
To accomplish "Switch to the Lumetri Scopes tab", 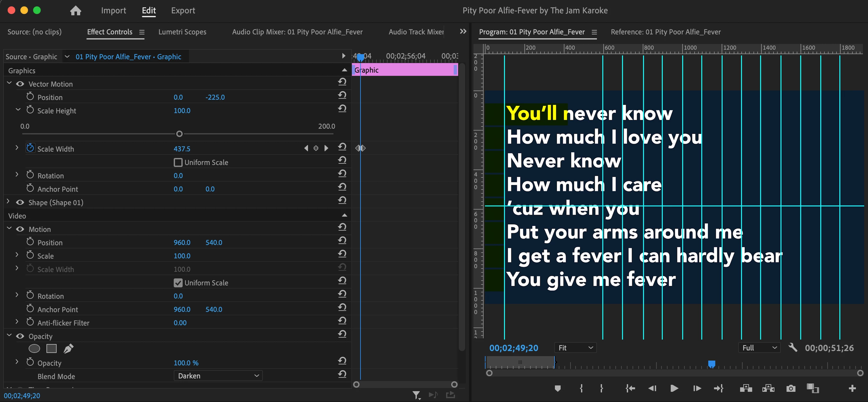I will coord(182,32).
